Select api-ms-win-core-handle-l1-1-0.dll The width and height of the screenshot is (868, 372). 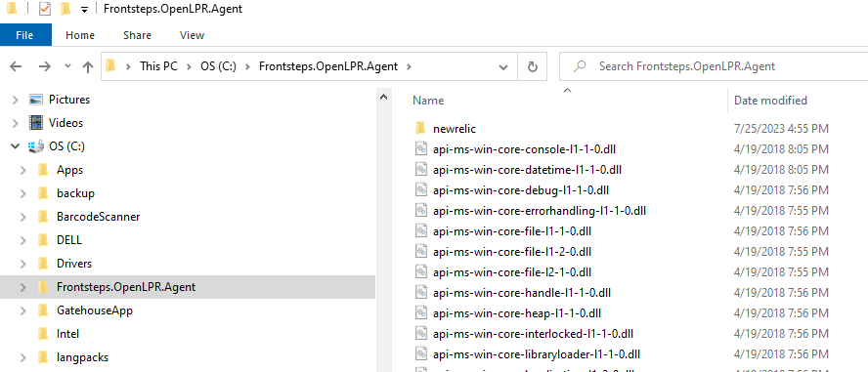click(522, 292)
